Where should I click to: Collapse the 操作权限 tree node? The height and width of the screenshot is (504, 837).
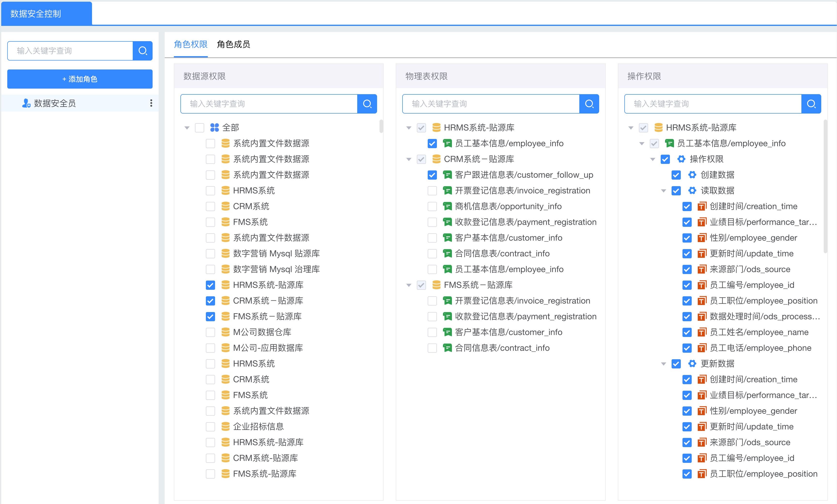(x=652, y=159)
